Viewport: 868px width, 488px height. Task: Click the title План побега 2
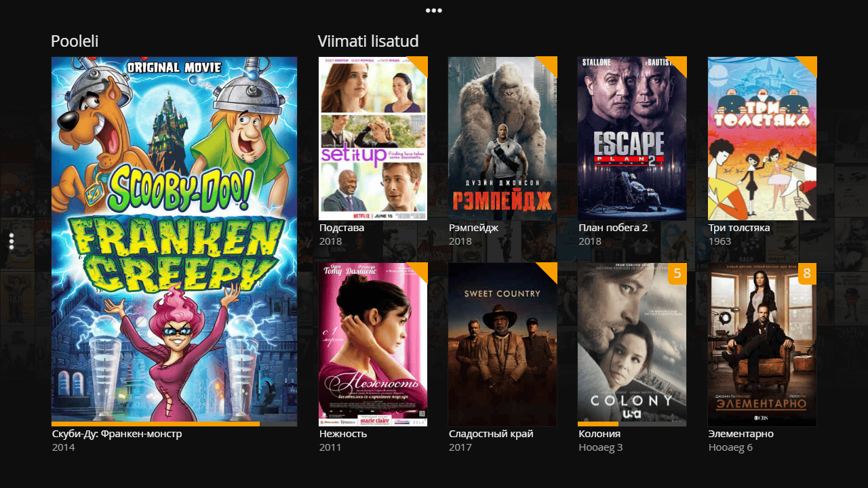click(x=613, y=228)
